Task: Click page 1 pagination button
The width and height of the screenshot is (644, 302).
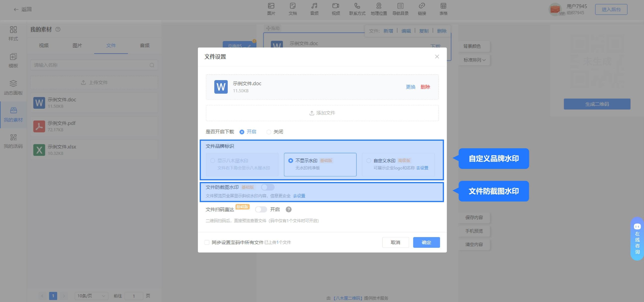Action: pyautogui.click(x=53, y=296)
